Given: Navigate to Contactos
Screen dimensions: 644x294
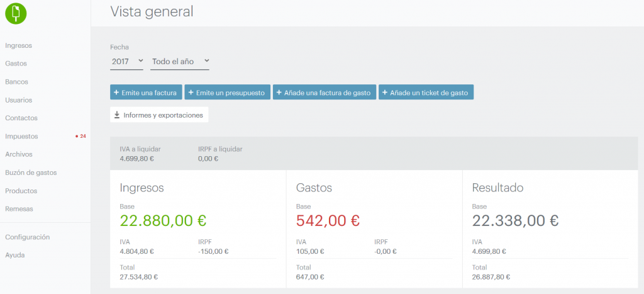Looking at the screenshot, I should point(21,118).
